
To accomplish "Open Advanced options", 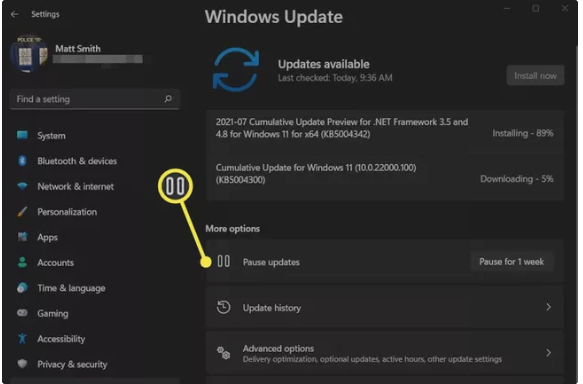I will click(x=384, y=353).
